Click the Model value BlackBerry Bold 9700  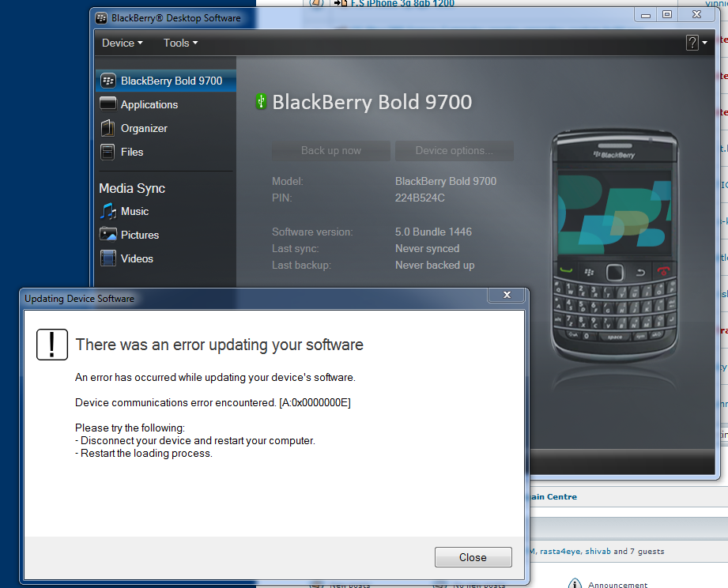pyautogui.click(x=446, y=182)
